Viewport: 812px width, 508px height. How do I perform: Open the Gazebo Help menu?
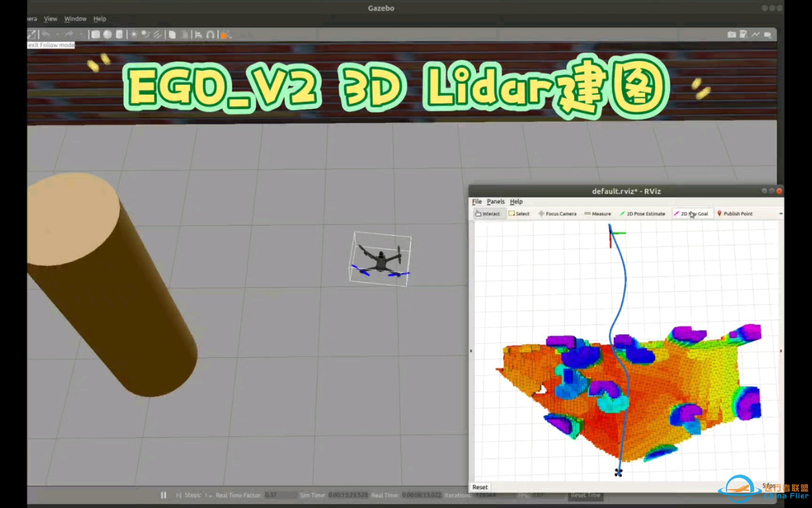[100, 19]
